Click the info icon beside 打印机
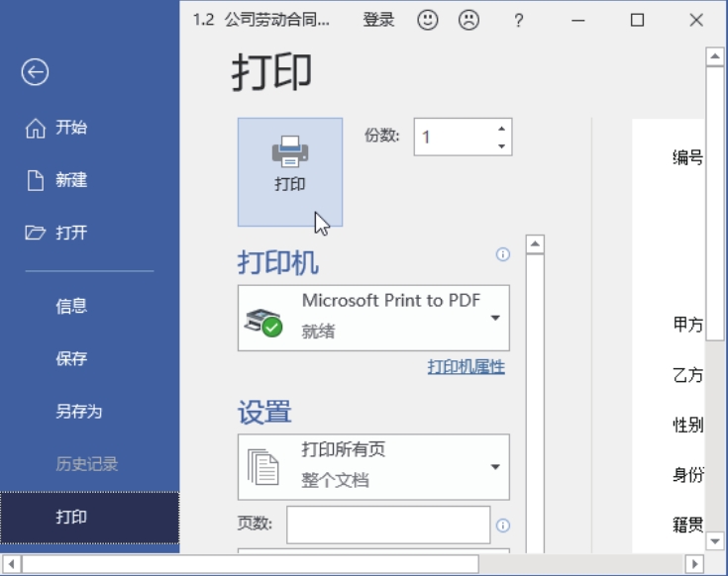Screen dimensions: 728x576 [x=503, y=254]
